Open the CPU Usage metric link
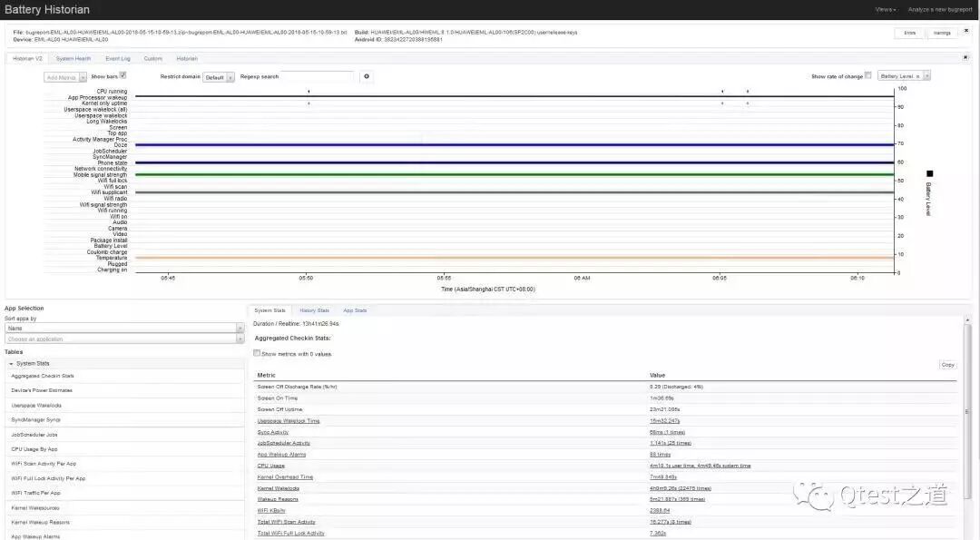Viewport: 980px width, 540px height. [x=270, y=466]
